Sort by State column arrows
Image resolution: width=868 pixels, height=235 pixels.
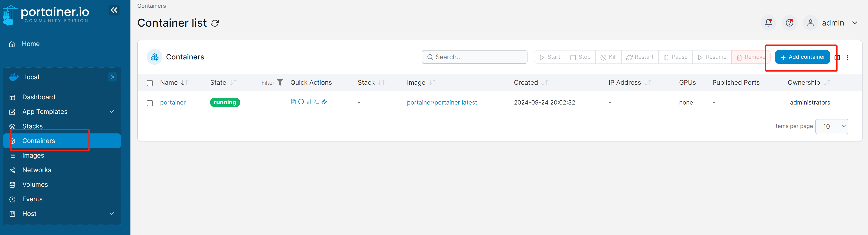click(x=233, y=82)
